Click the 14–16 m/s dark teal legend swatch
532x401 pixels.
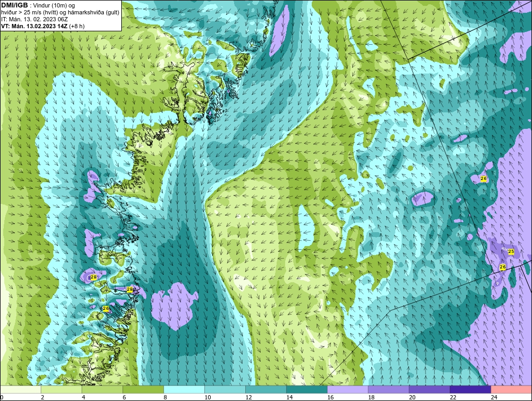pos(307,389)
